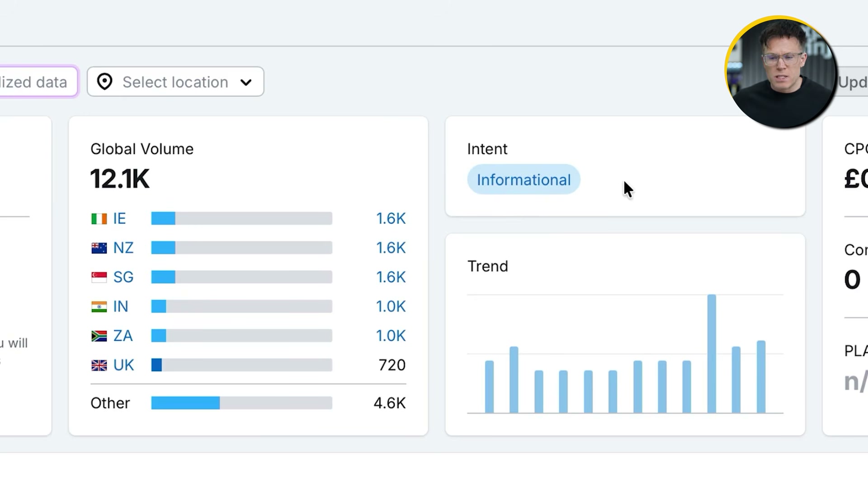Click the tallest bar in the Trend chart
Image resolution: width=868 pixels, height=488 pixels.
click(712, 352)
